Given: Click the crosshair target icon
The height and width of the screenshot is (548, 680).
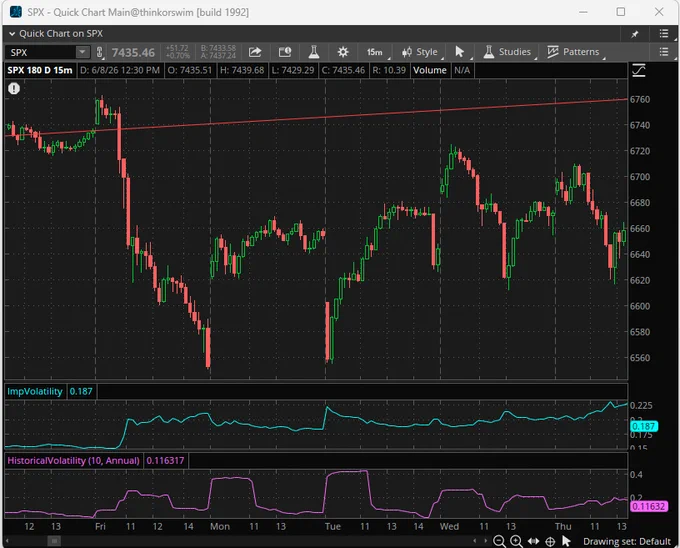Looking at the screenshot, I should pos(550,541).
